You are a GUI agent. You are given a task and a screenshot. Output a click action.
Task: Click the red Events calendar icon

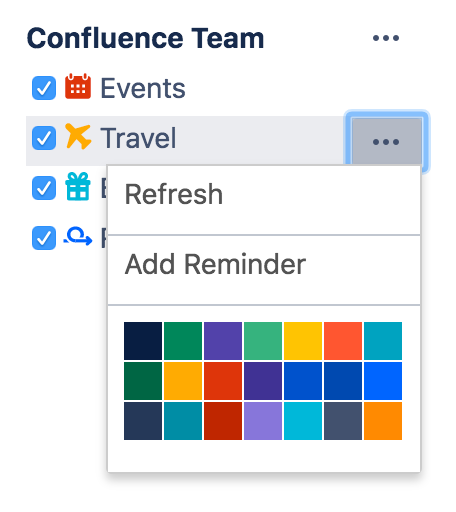coord(78,87)
